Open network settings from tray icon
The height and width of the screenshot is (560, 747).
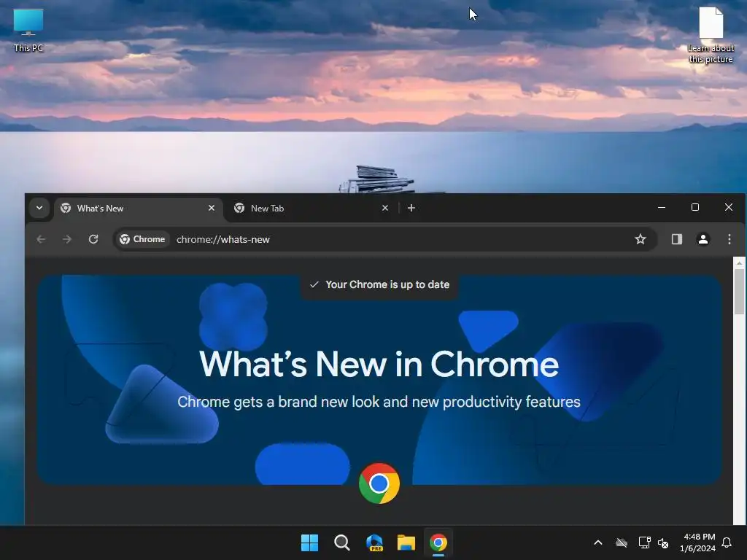644,542
